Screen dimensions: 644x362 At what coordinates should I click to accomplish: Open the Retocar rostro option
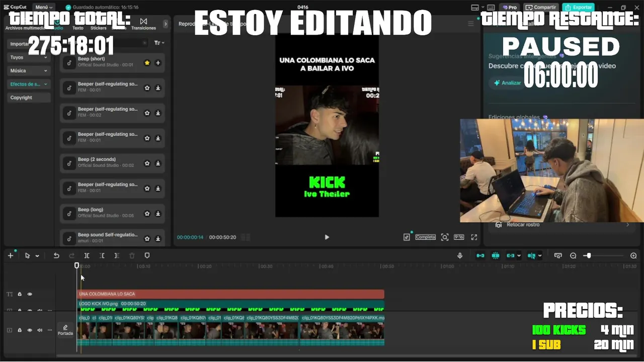tap(561, 225)
